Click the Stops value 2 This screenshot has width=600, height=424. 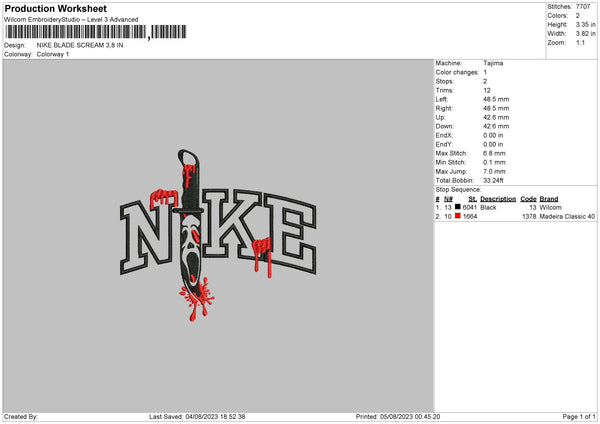tap(485, 82)
